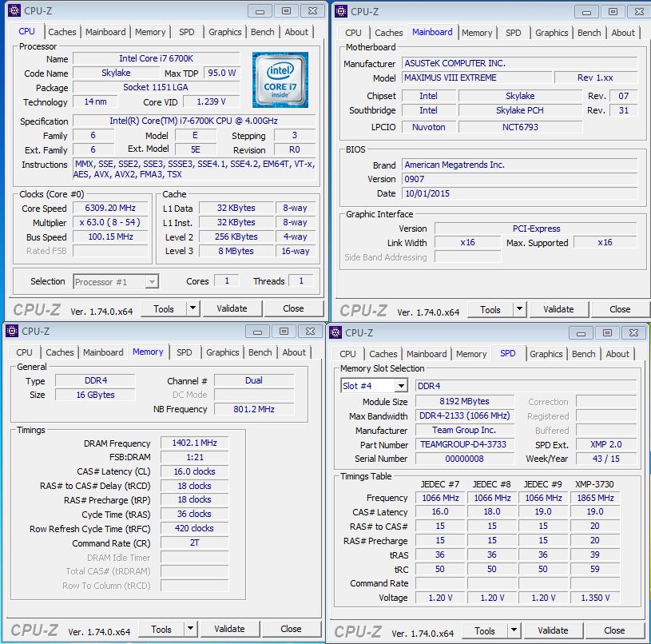Expand the Tools arrow in the CPU window
The width and height of the screenshot is (651, 644).
pyautogui.click(x=193, y=308)
